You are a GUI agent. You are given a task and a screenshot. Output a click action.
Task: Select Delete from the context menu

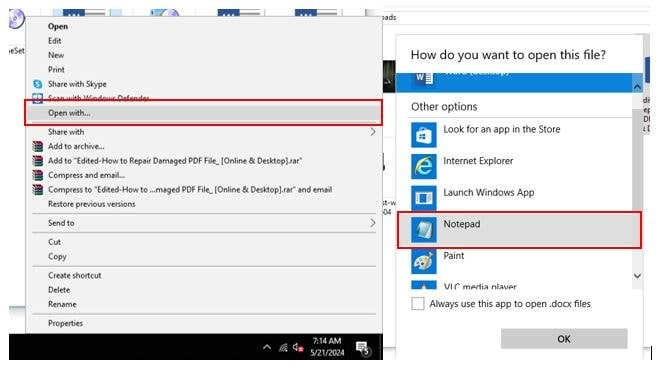(59, 290)
